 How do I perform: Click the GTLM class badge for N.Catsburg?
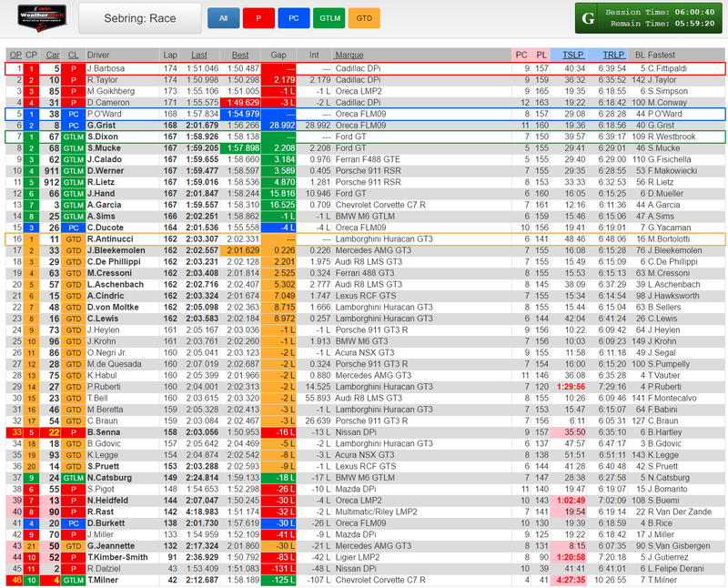click(74, 478)
